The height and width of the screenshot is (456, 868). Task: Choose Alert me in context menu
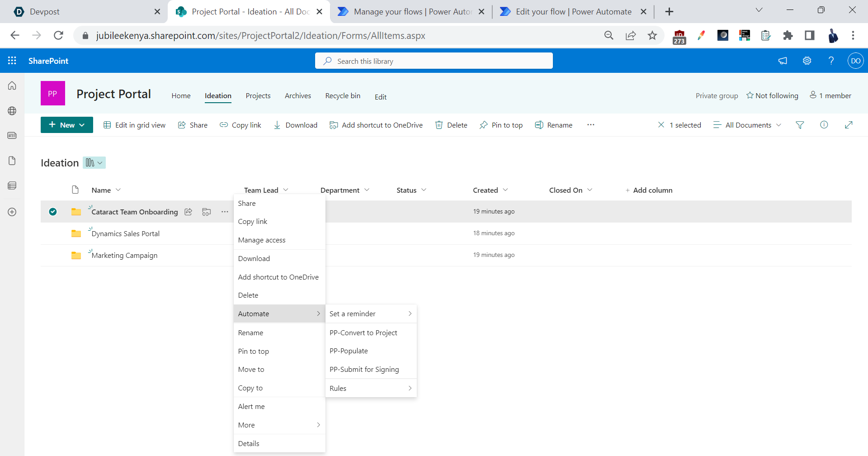[x=279, y=406]
